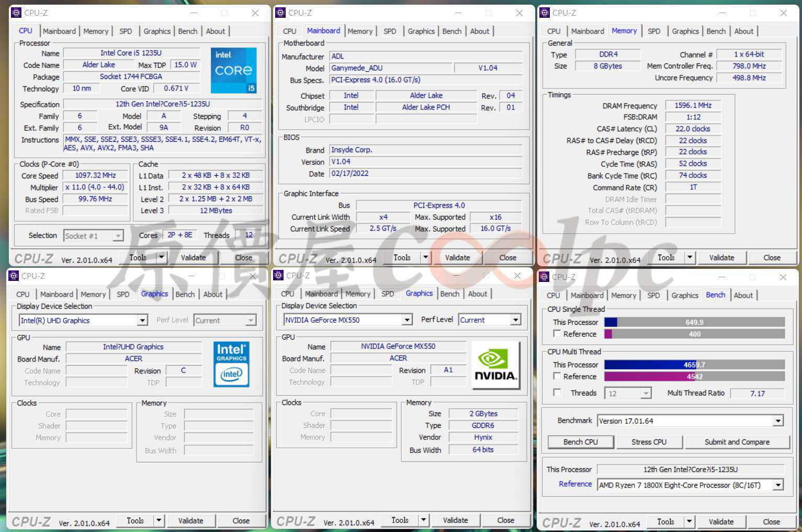This screenshot has width=802, height=532.
Task: Open Tools dropdown arrow in Bench window
Action: [x=689, y=522]
